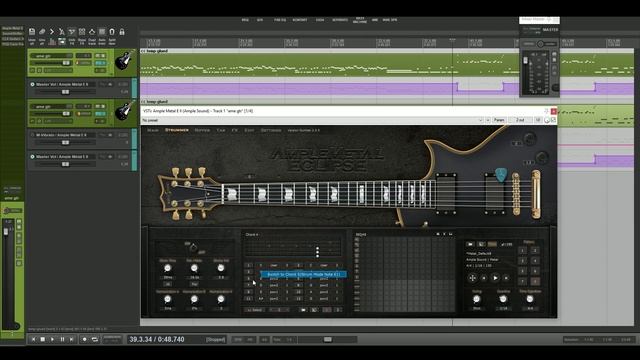Click the time display 39.3.34 / 0:48.740
640x360 pixels.
coord(157,339)
